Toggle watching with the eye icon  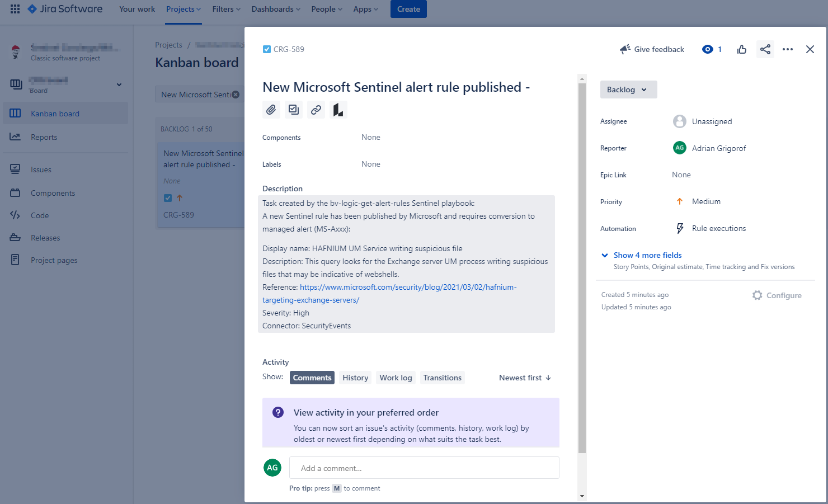click(x=708, y=49)
